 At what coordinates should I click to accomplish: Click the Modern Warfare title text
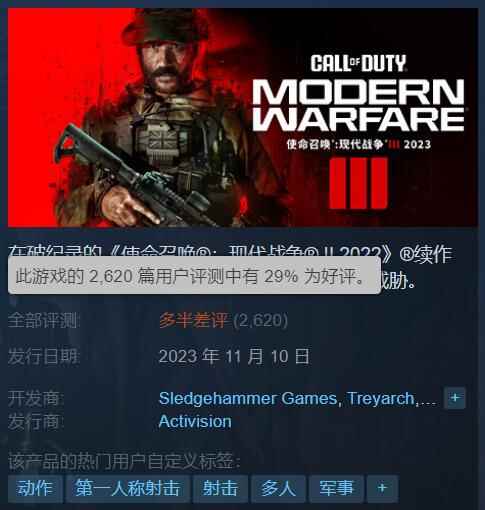point(359,106)
